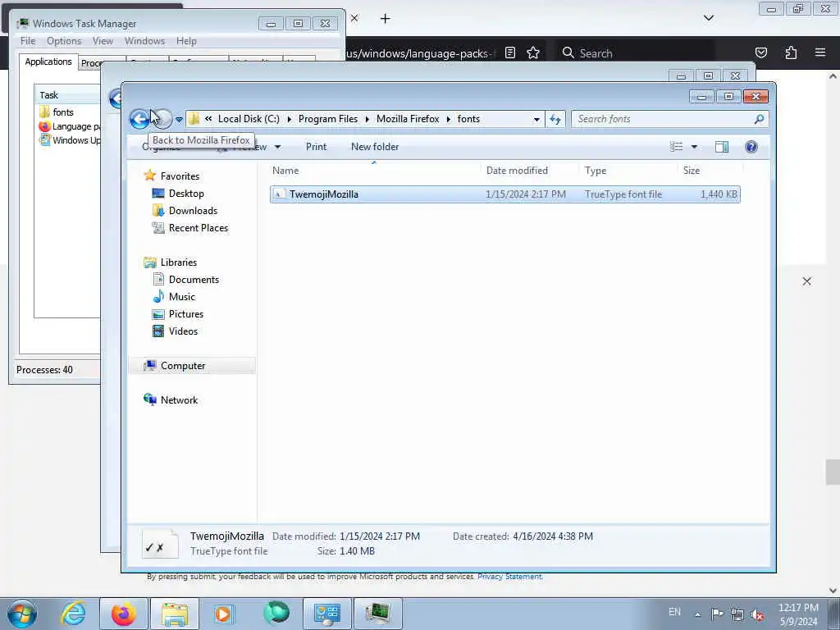
Task: Open the Preview dropdown arrow in toolbar
Action: click(277, 147)
